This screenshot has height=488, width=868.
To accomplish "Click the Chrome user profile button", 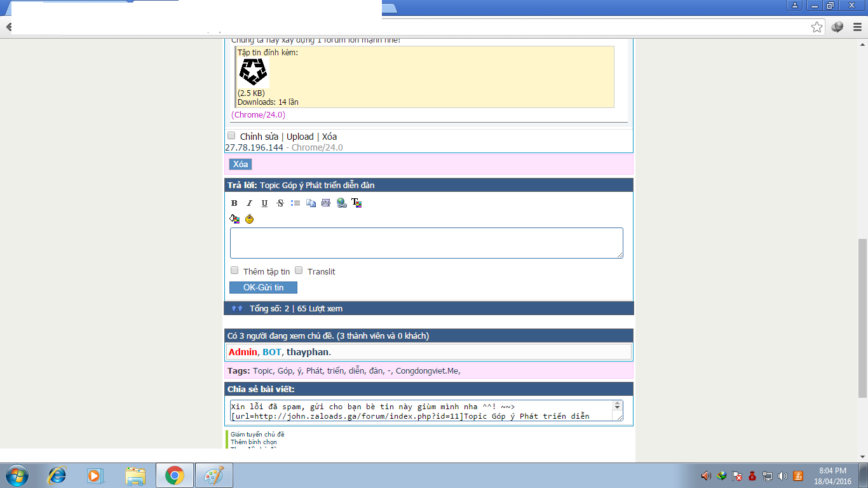I will click(794, 5).
